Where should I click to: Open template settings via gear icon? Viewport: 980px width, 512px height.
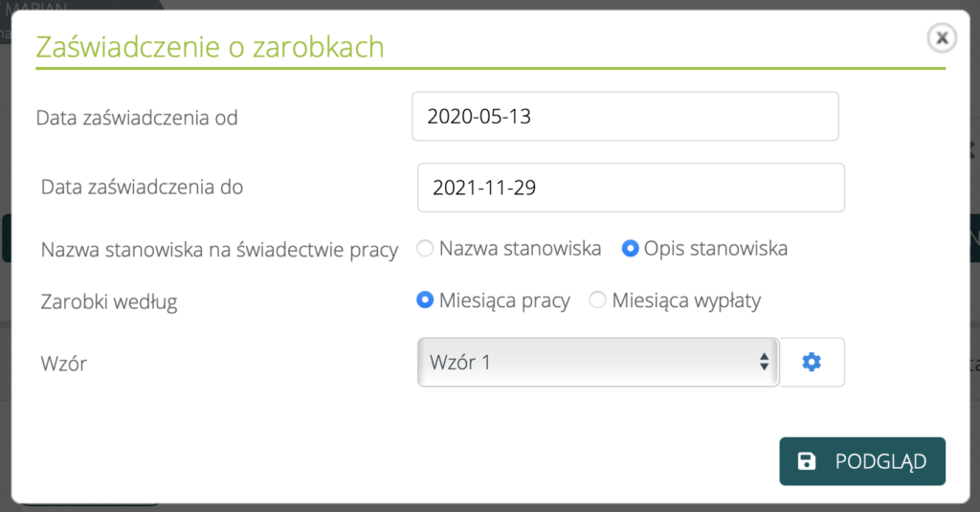point(812,362)
